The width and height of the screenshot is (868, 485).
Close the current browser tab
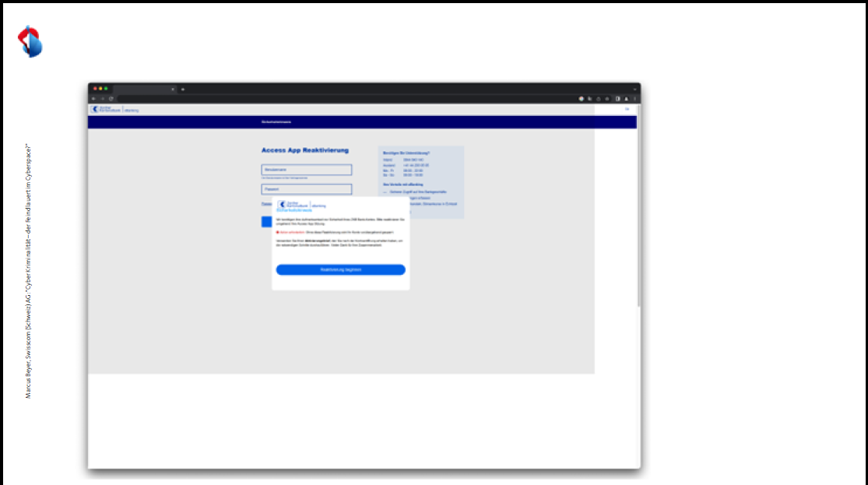173,90
